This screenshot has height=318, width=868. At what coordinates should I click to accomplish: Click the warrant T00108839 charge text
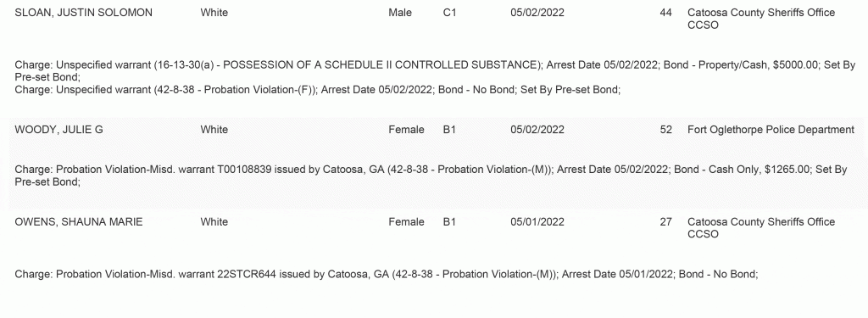431,176
